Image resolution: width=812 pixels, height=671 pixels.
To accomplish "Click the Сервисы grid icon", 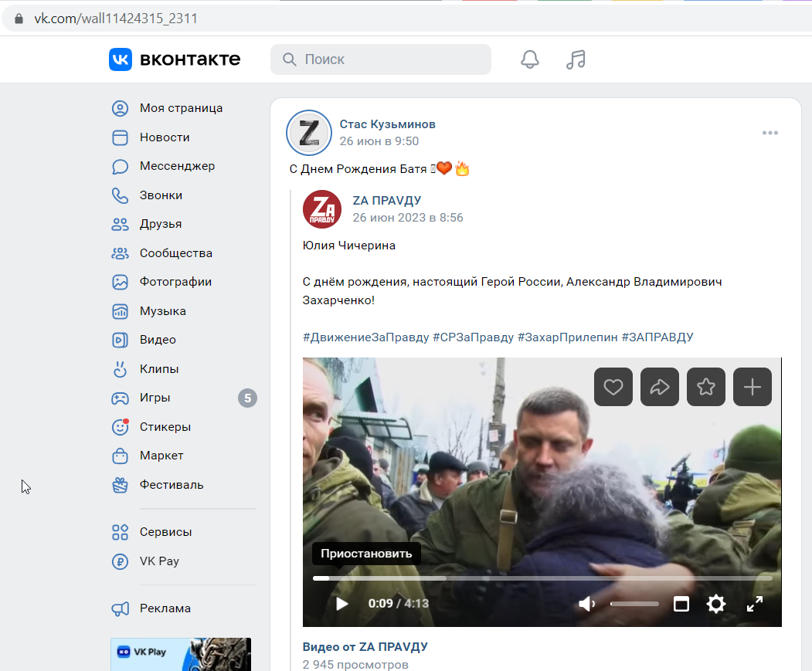I will 121,532.
